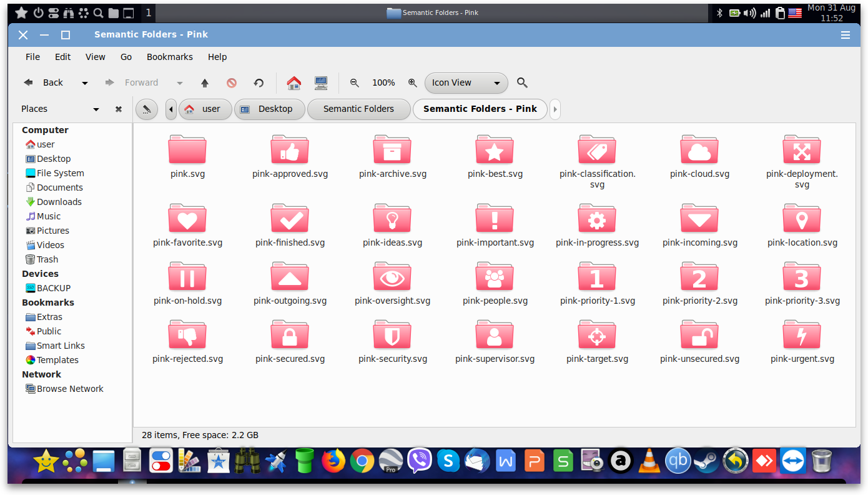This screenshot has height=495, width=868.
Task: Select the pink-oversight.svg eye folder
Action: 392,277
